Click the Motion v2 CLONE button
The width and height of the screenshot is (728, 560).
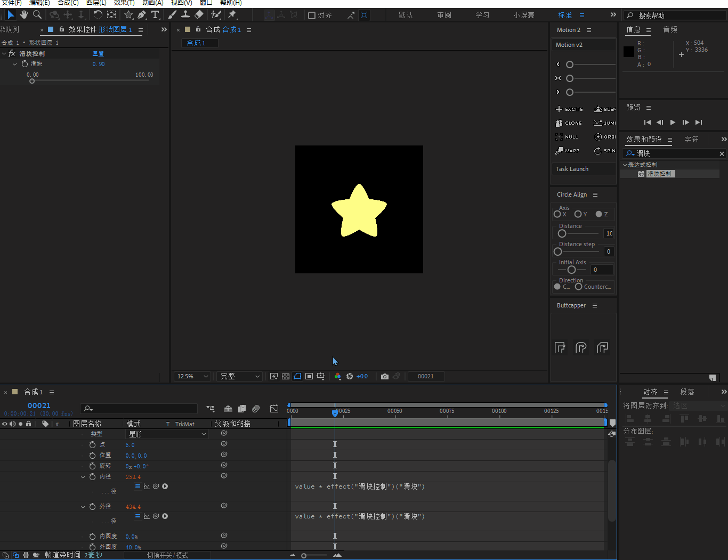(569, 123)
